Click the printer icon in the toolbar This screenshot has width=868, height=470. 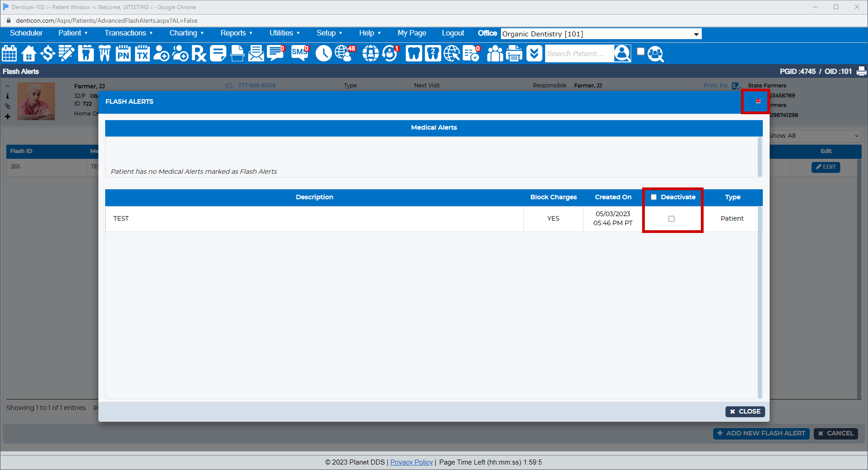[x=514, y=53]
